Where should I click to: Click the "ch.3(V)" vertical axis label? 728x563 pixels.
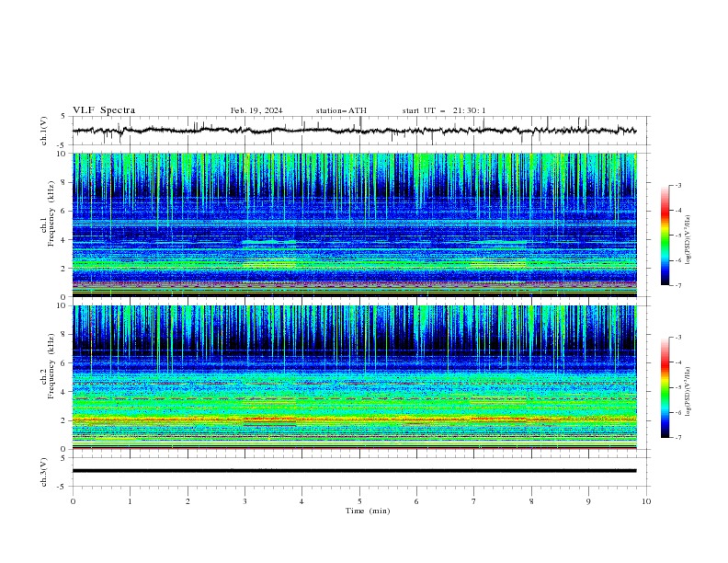coord(44,472)
